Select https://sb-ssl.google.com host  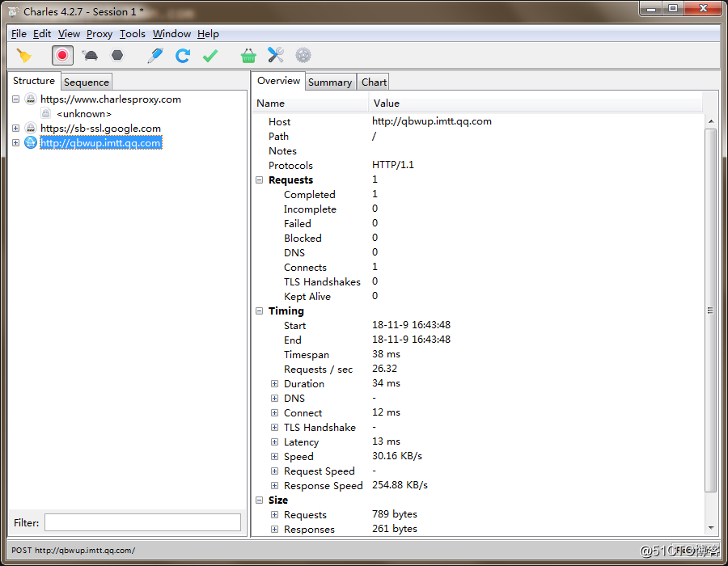click(100, 128)
